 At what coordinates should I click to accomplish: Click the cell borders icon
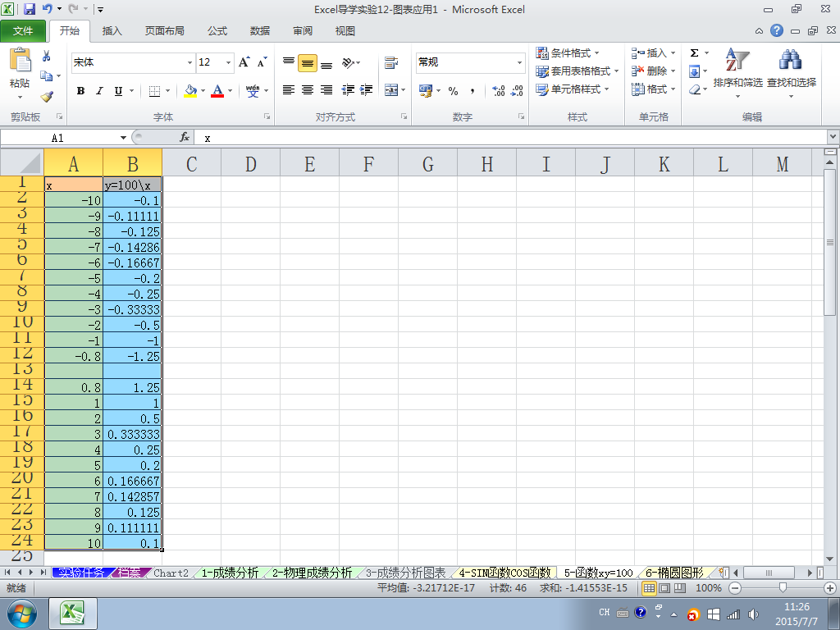(154, 90)
